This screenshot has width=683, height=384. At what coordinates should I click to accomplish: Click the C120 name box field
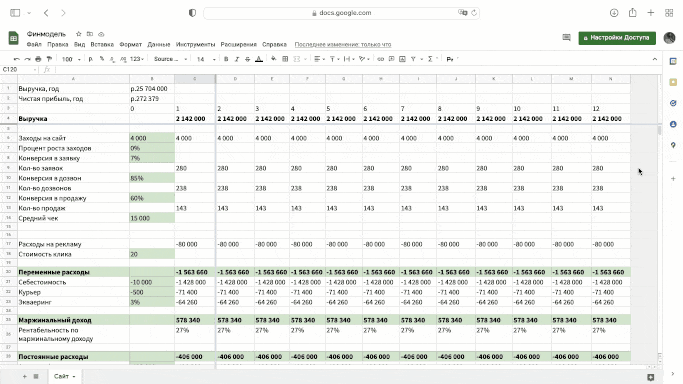click(x=19, y=70)
